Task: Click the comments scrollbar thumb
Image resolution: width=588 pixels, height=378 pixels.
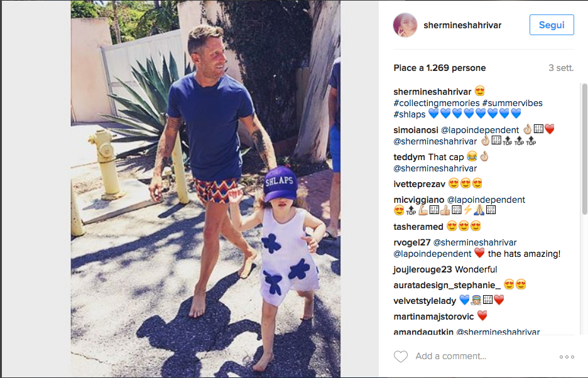Action: pyautogui.click(x=584, y=149)
